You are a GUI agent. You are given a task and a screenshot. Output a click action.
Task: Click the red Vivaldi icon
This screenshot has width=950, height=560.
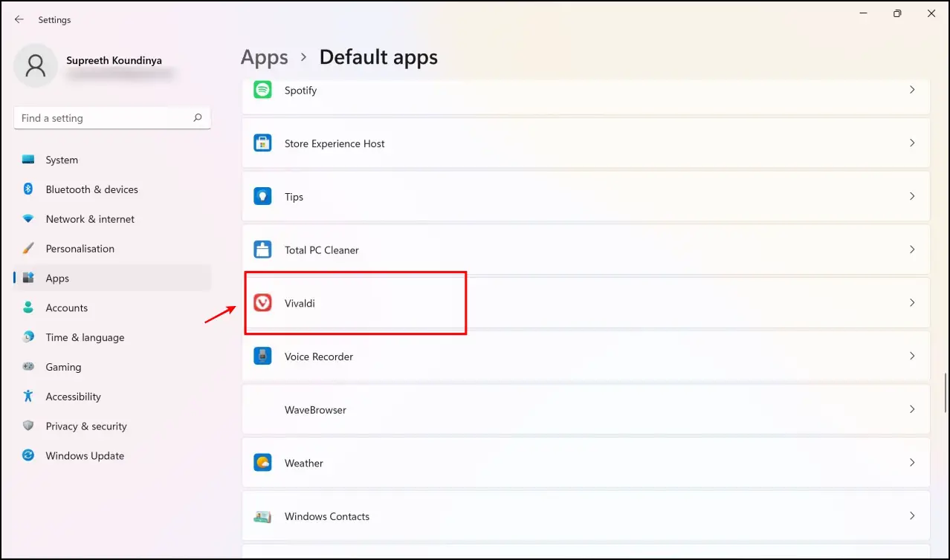pyautogui.click(x=262, y=303)
